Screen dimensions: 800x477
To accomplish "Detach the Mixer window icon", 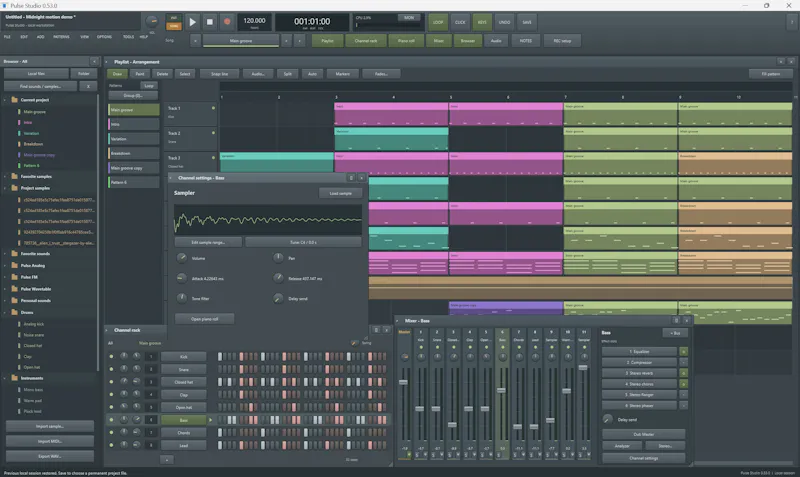I will tap(676, 320).
